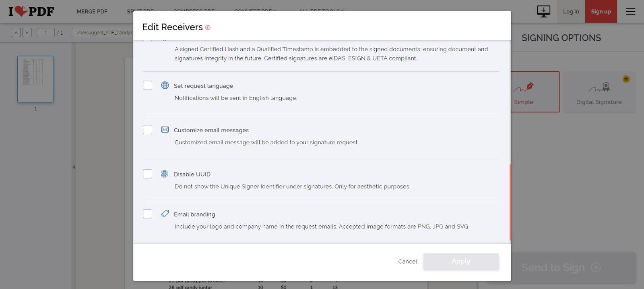Apply the receiver settings

pyautogui.click(x=461, y=261)
